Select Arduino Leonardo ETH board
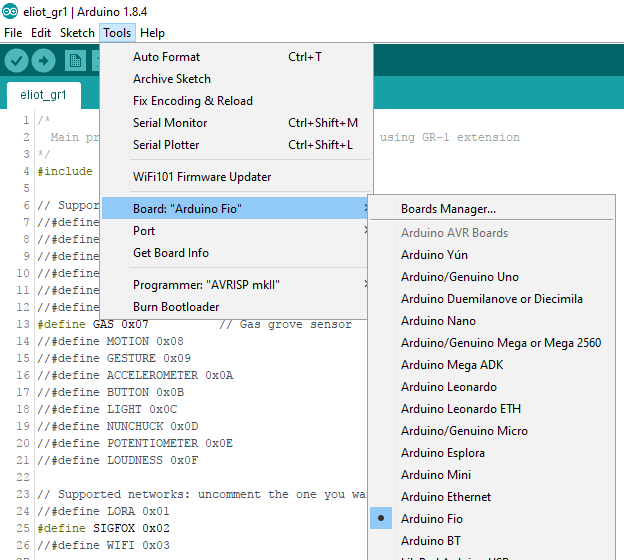This screenshot has width=624, height=560. click(x=491, y=409)
